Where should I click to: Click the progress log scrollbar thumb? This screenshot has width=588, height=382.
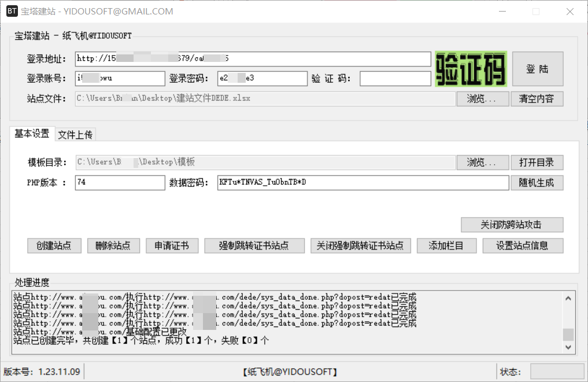(568, 335)
